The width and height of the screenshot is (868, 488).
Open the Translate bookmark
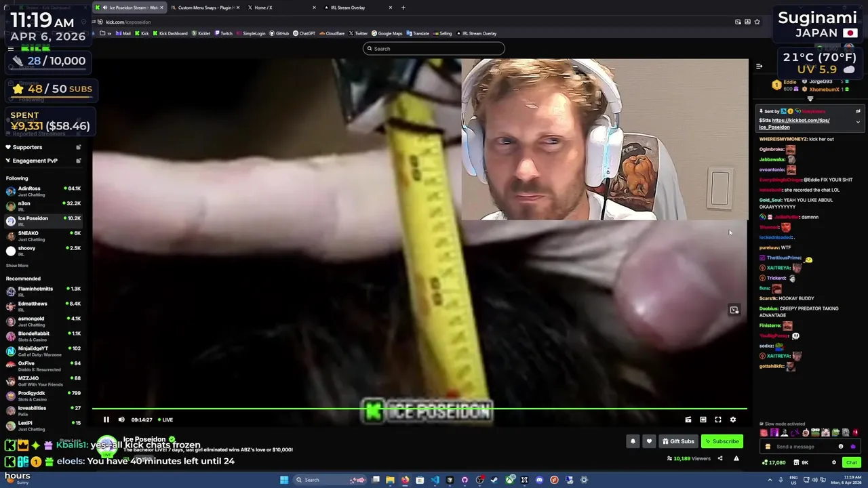[418, 33]
